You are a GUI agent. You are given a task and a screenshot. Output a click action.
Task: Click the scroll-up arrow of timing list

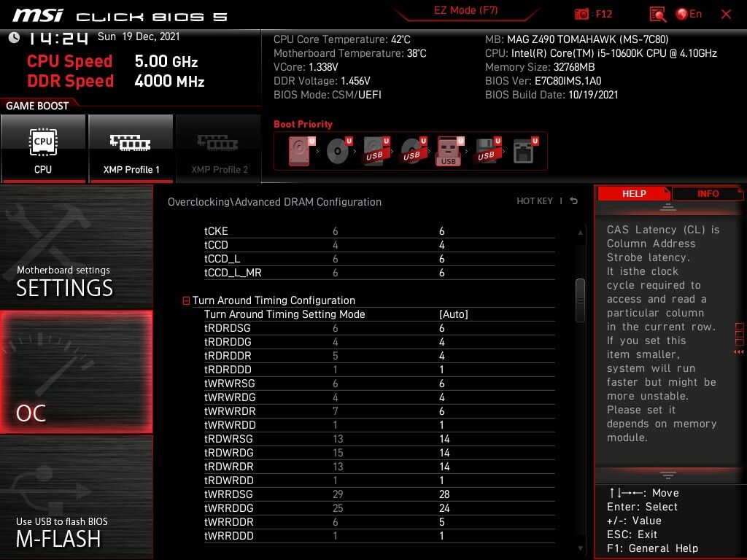tap(580, 233)
